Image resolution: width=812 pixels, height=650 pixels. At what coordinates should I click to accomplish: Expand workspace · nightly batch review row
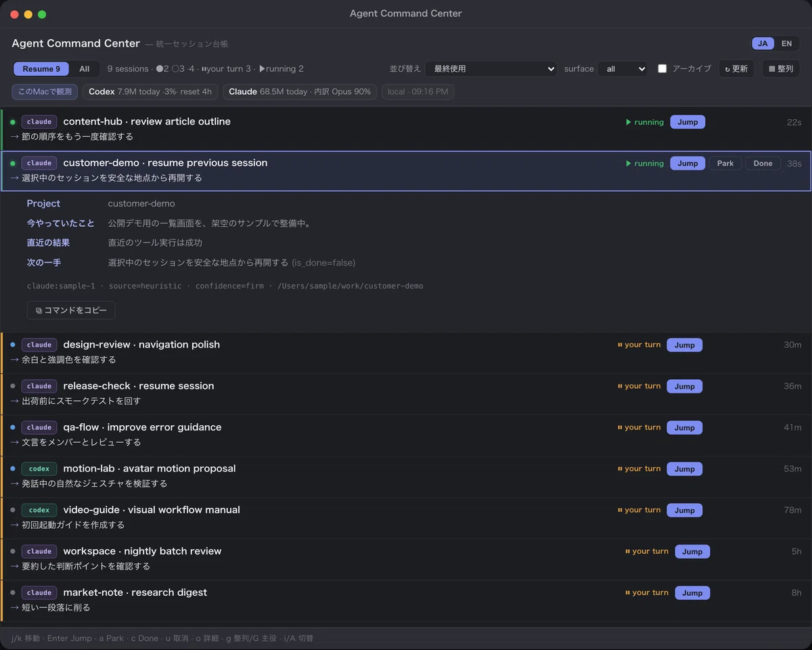pos(406,559)
